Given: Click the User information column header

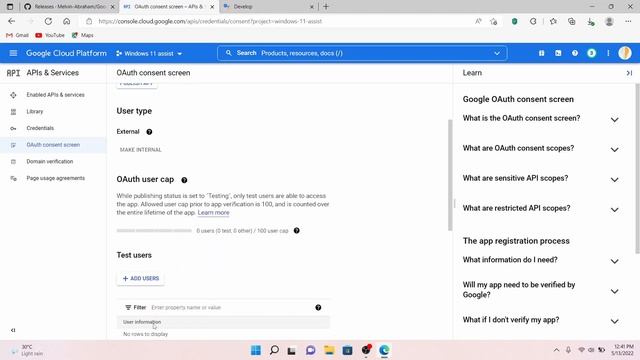Looking at the screenshot, I should point(142,322).
